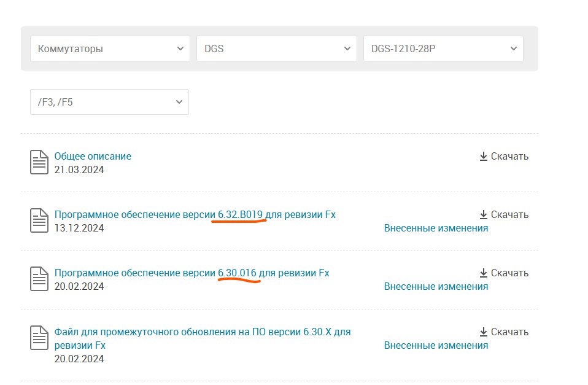This screenshot has height=385, width=588.
Task: Open the DGS series dropdown
Action: pos(277,49)
